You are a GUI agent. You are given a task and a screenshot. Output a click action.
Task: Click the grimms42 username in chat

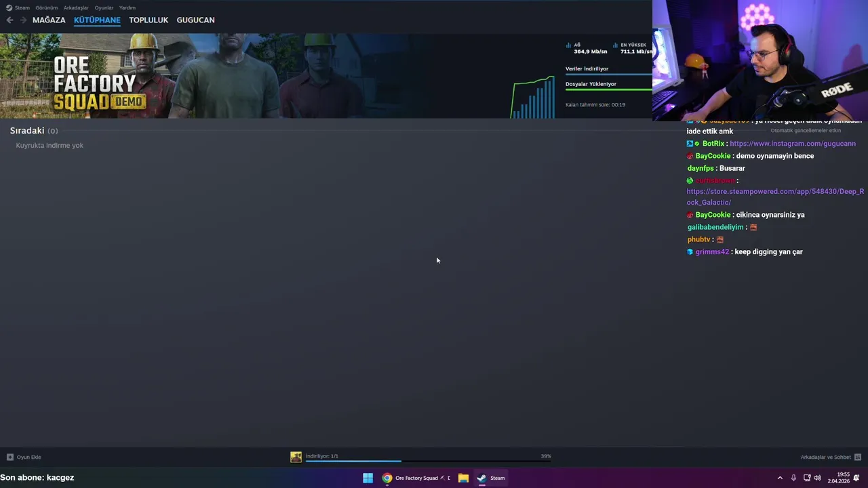click(x=712, y=252)
